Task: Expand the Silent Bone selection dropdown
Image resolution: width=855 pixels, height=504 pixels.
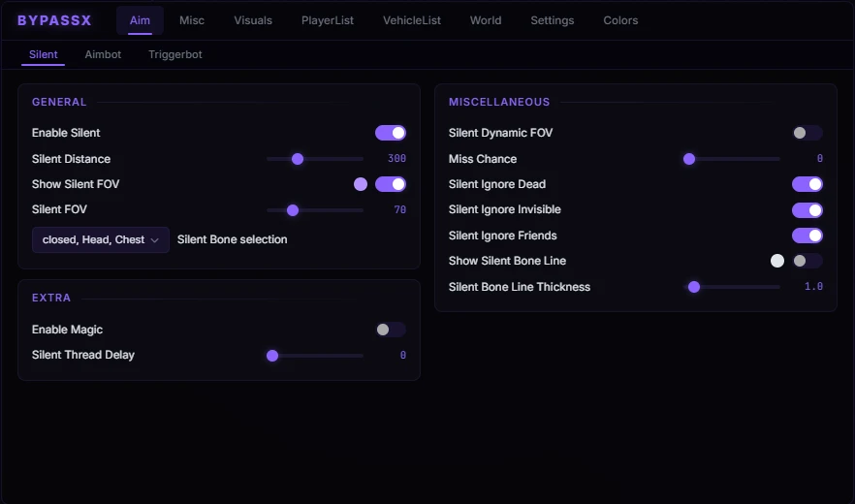Action: pyautogui.click(x=101, y=240)
